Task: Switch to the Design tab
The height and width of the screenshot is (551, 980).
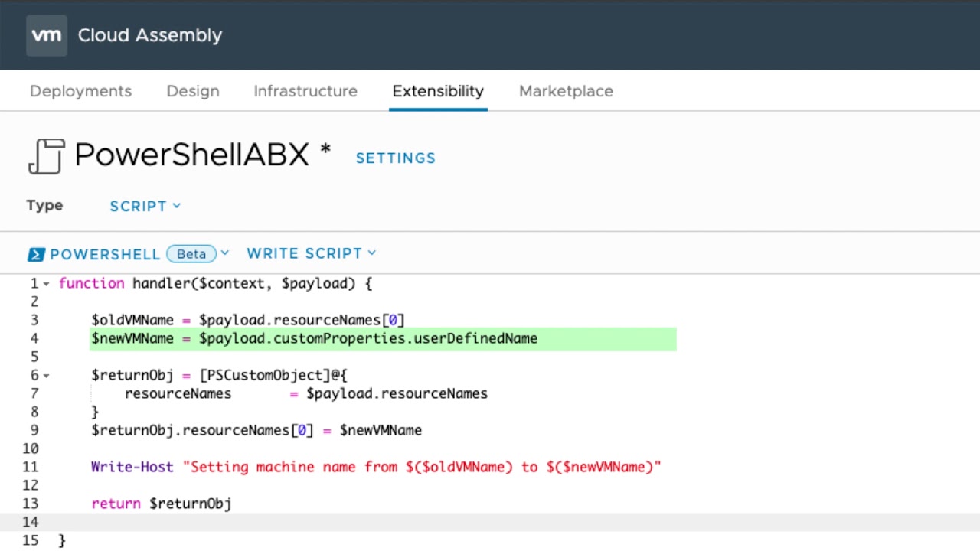Action: click(192, 91)
